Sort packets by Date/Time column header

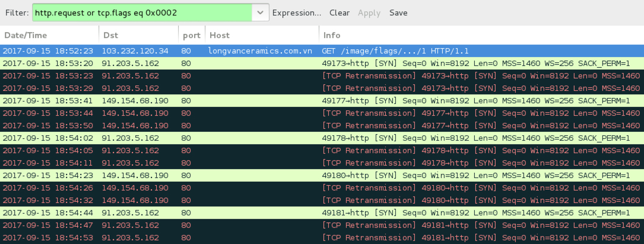pos(49,36)
